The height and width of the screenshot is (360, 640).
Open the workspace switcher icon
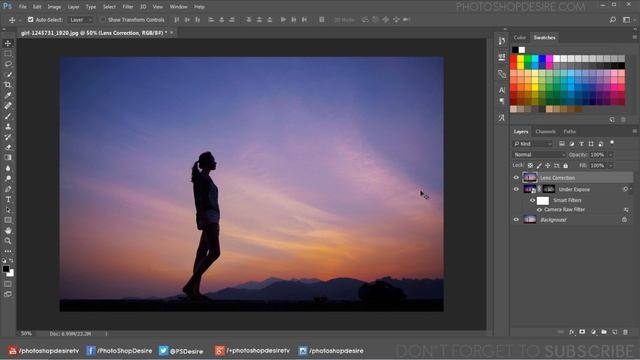[627, 20]
